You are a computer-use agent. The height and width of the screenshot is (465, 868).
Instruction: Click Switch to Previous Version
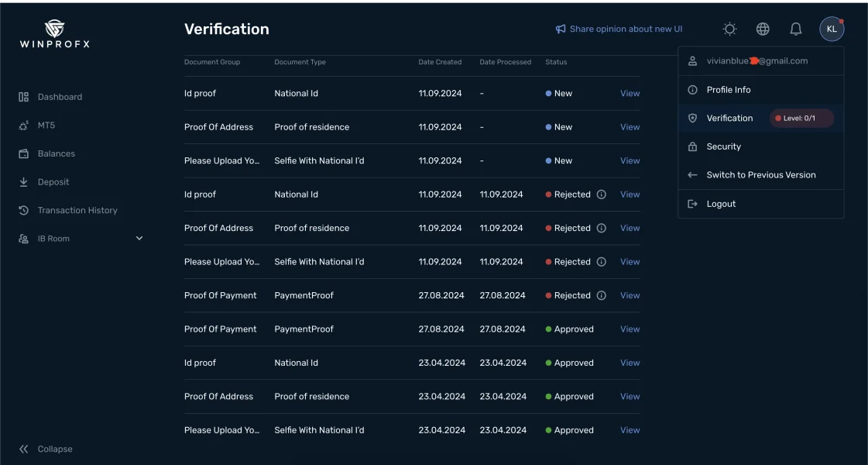click(760, 175)
